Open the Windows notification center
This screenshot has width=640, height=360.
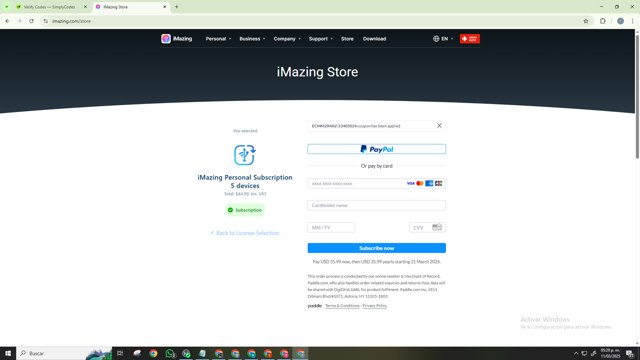click(630, 353)
